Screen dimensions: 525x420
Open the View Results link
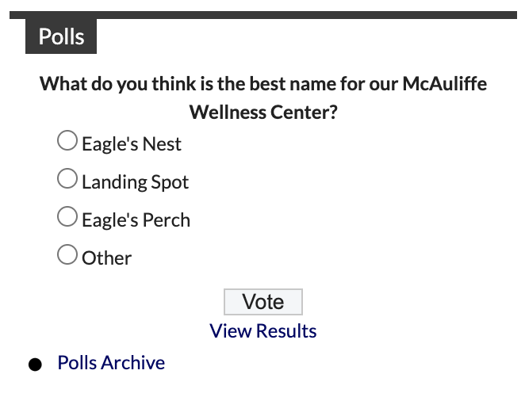[x=263, y=331]
